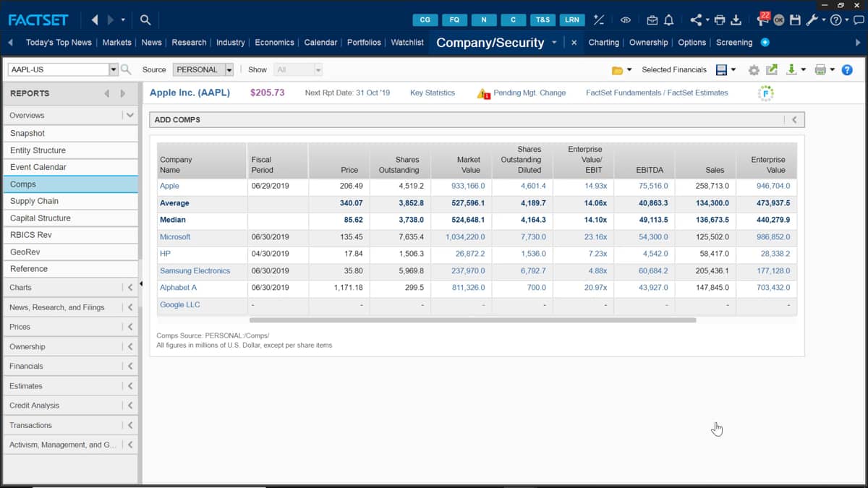Open notifications flag with 22 badge
Image resolution: width=868 pixels, height=488 pixels.
click(x=764, y=18)
